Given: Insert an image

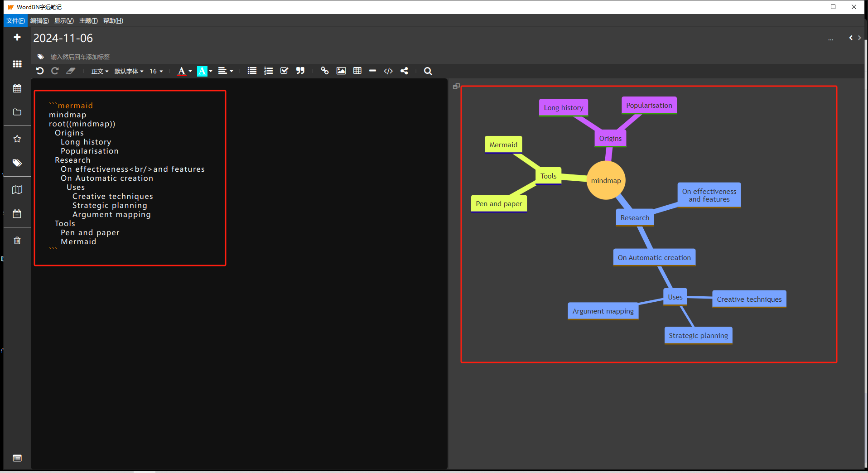Looking at the screenshot, I should pos(341,71).
